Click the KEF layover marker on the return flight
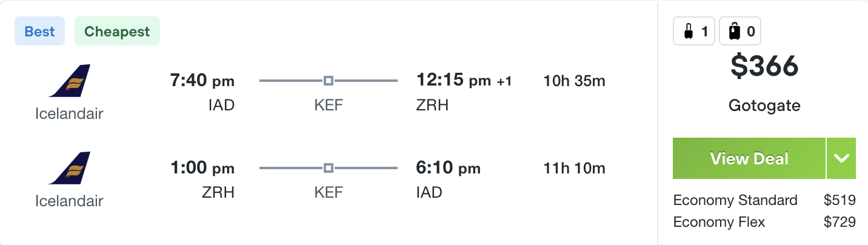This screenshot has width=868, height=245. (x=329, y=168)
